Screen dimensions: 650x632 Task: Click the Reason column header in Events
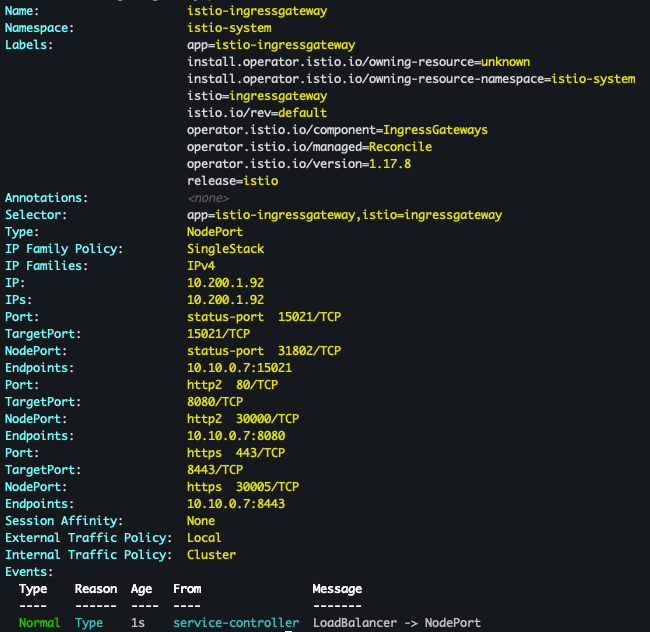tap(96, 588)
